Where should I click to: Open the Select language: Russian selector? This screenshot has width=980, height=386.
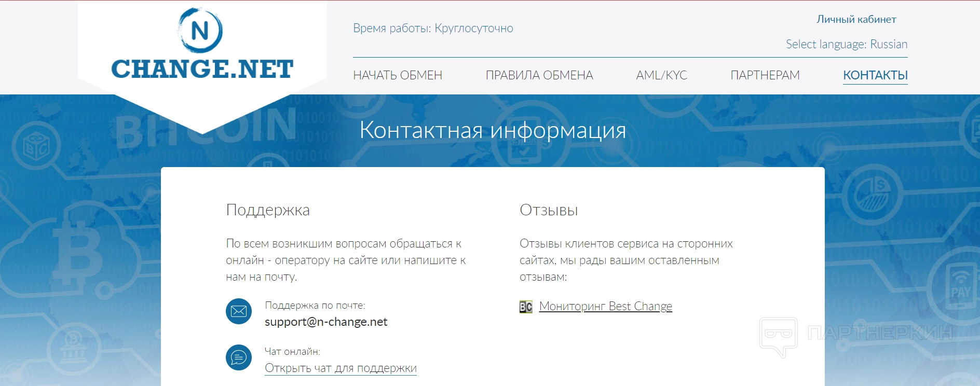(x=847, y=44)
